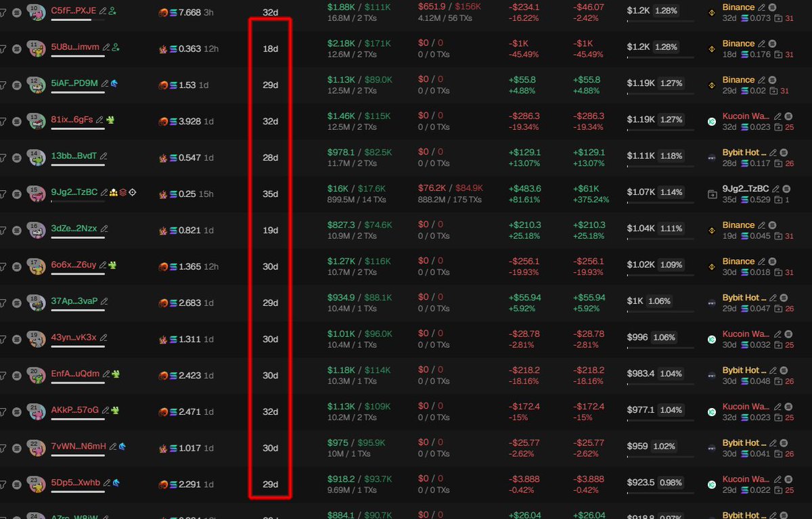The height and width of the screenshot is (519, 812).
Task: Click the Kucoin logo in 81ix...6gFs row
Action: point(712,122)
